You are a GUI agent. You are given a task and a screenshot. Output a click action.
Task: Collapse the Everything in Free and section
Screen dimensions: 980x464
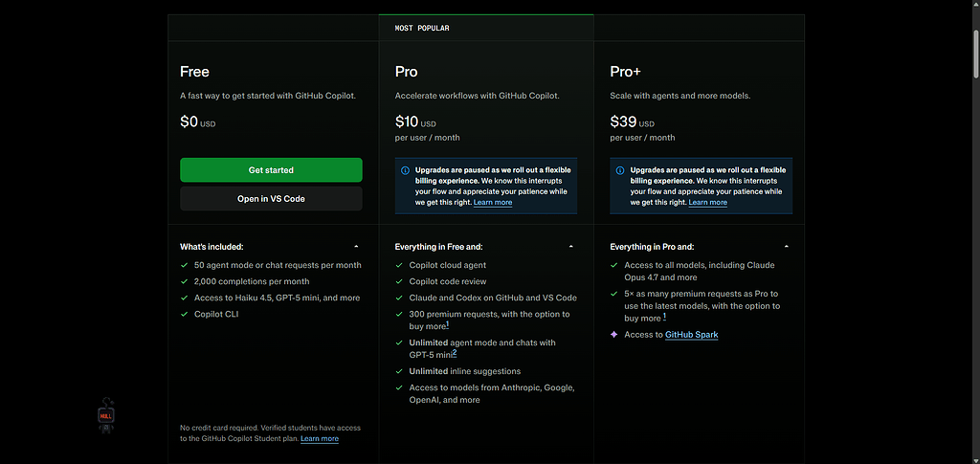(571, 247)
